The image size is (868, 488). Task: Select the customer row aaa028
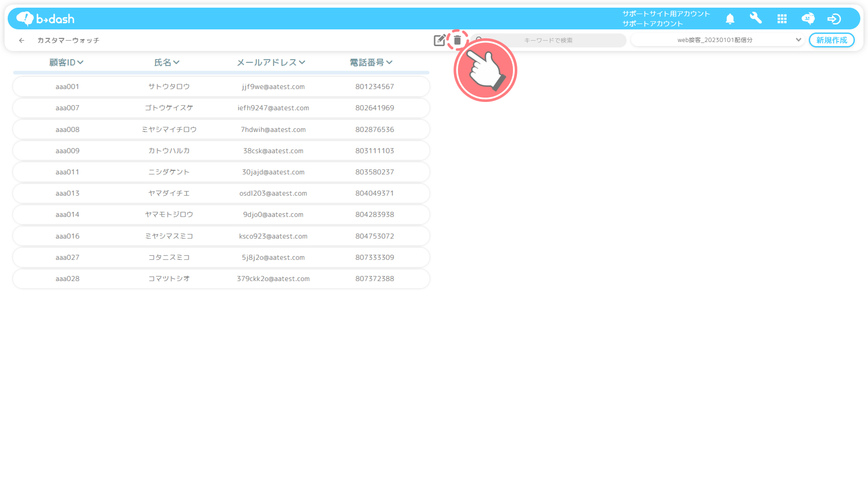tap(221, 278)
